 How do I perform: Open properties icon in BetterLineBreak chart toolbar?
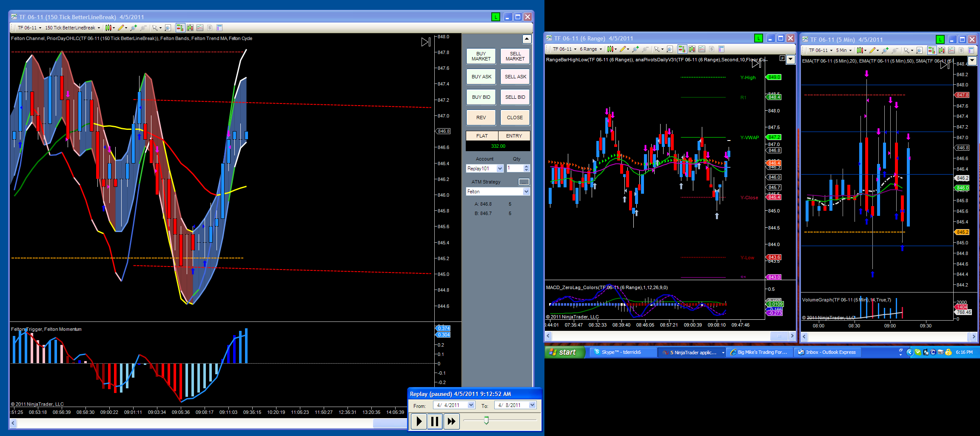tap(219, 28)
